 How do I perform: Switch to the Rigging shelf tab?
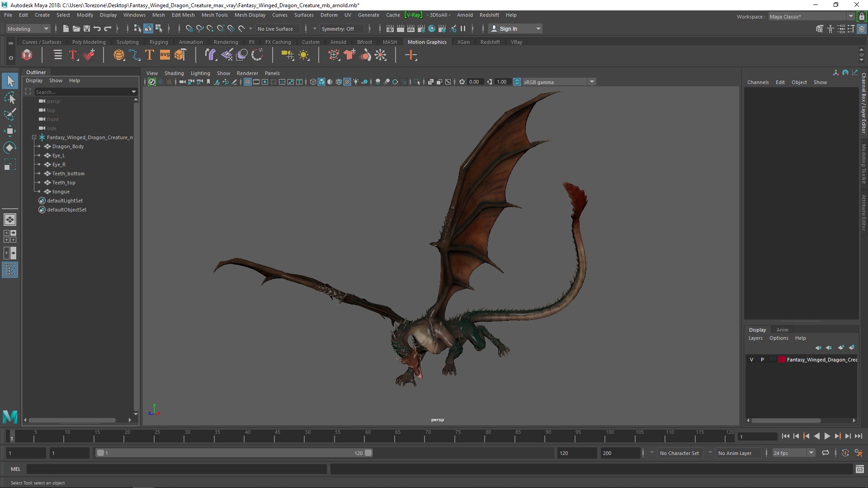[x=159, y=42]
